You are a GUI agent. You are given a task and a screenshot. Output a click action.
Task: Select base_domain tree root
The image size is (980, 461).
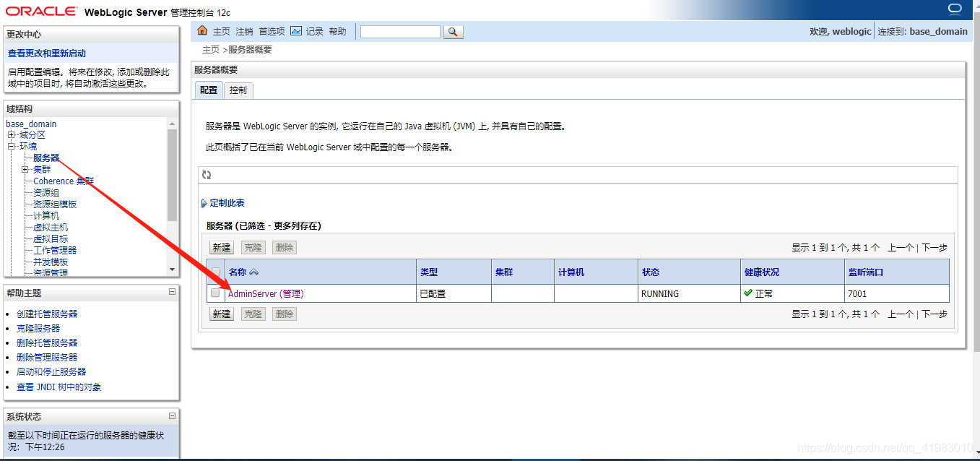point(31,124)
